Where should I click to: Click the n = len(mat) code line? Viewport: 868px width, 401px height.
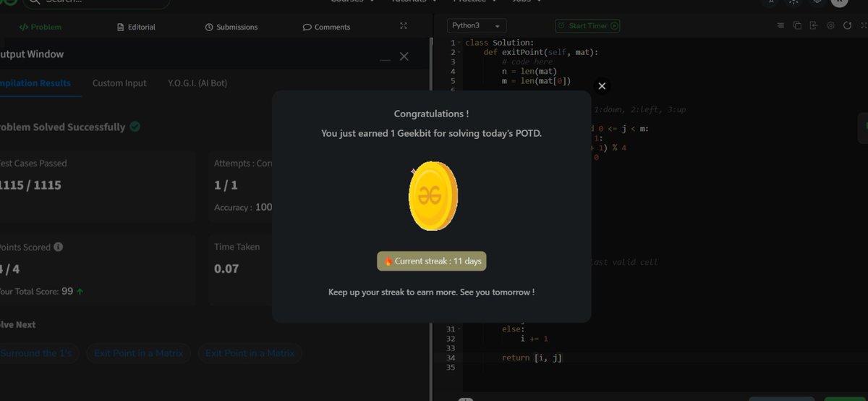(x=529, y=72)
